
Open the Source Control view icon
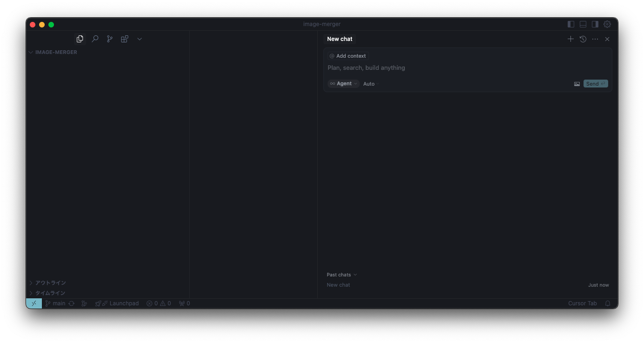tap(110, 39)
